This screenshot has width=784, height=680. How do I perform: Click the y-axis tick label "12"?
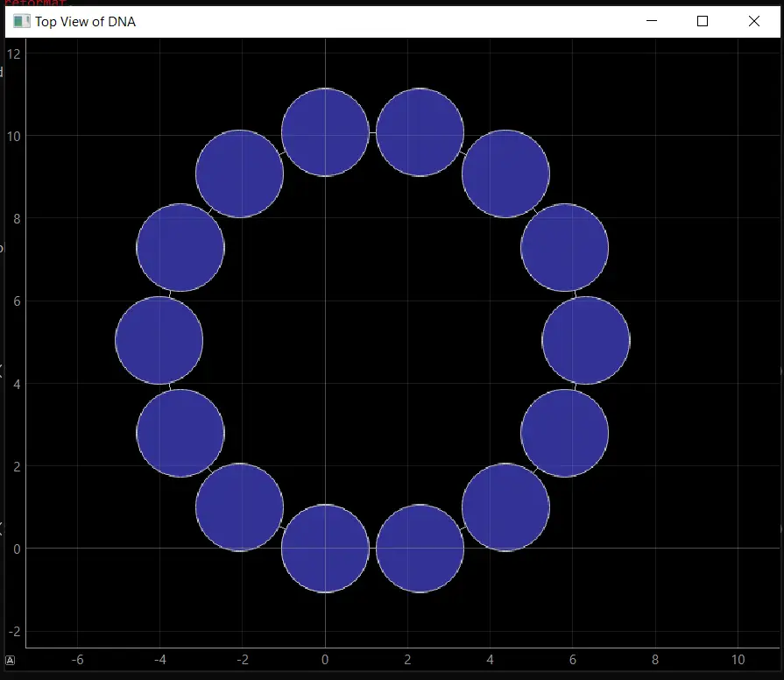point(15,53)
